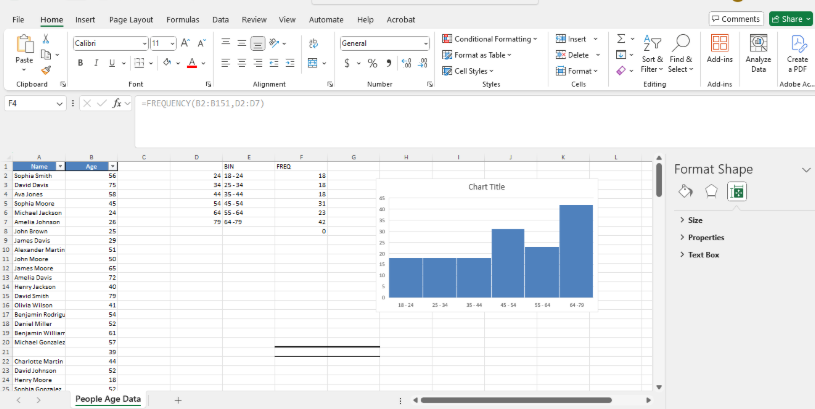Select Fill & Line icon in Format Shape
815x409 pixels.
pos(686,191)
